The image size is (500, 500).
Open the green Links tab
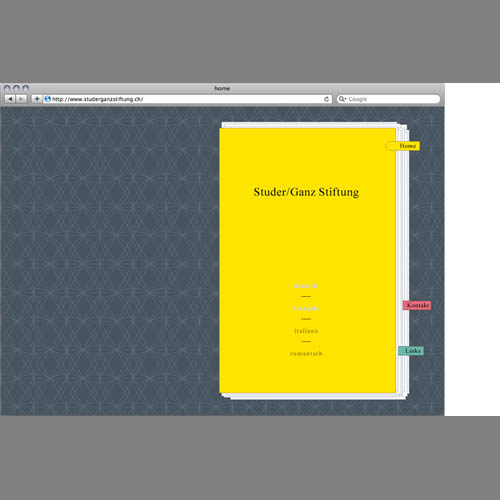click(411, 351)
